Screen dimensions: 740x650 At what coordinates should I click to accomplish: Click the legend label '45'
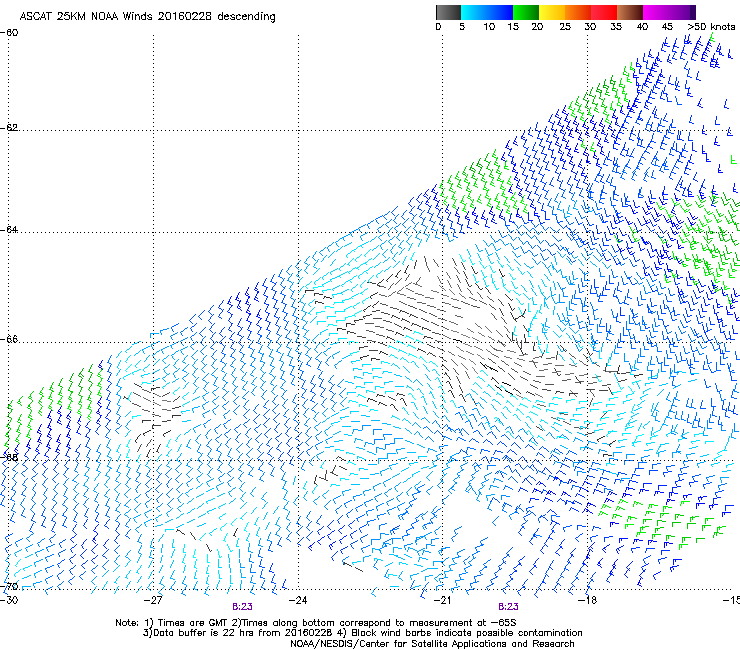(667, 27)
